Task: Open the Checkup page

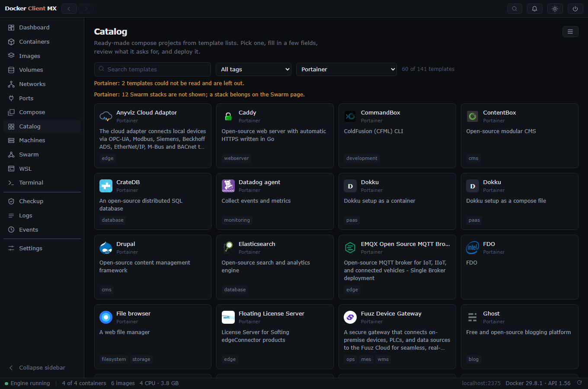Action: click(42, 201)
